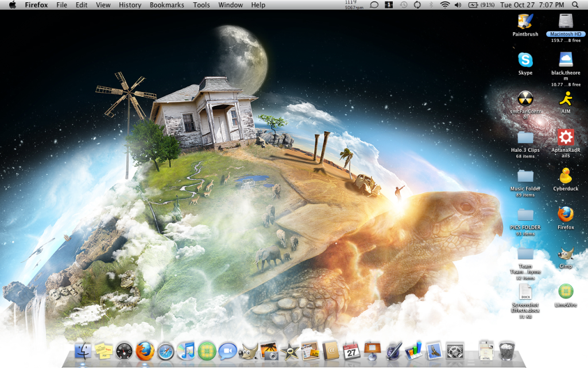Launch Firefox from the Dock
This screenshot has height=368, width=588.
coord(145,351)
